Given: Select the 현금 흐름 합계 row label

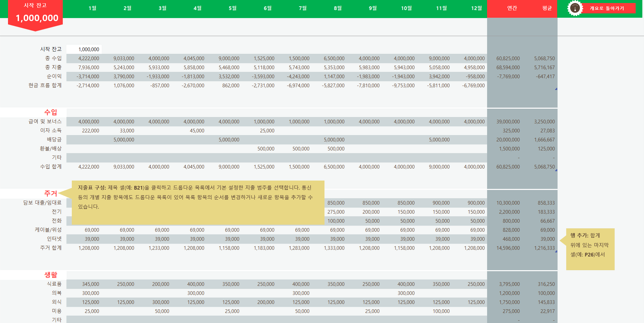Looking at the screenshot, I should tap(45, 85).
